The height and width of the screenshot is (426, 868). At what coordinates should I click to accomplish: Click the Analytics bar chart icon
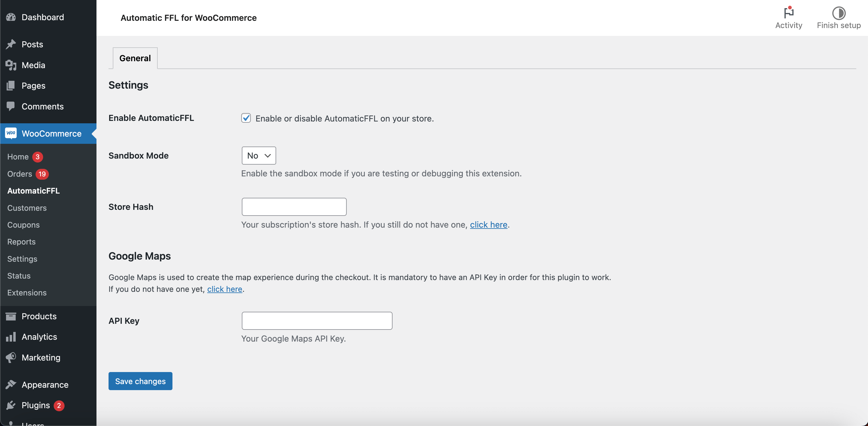click(x=11, y=337)
